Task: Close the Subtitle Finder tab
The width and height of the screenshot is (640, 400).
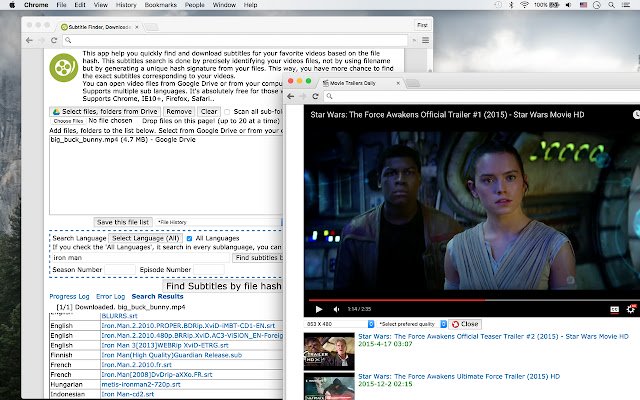Action: click(137, 27)
